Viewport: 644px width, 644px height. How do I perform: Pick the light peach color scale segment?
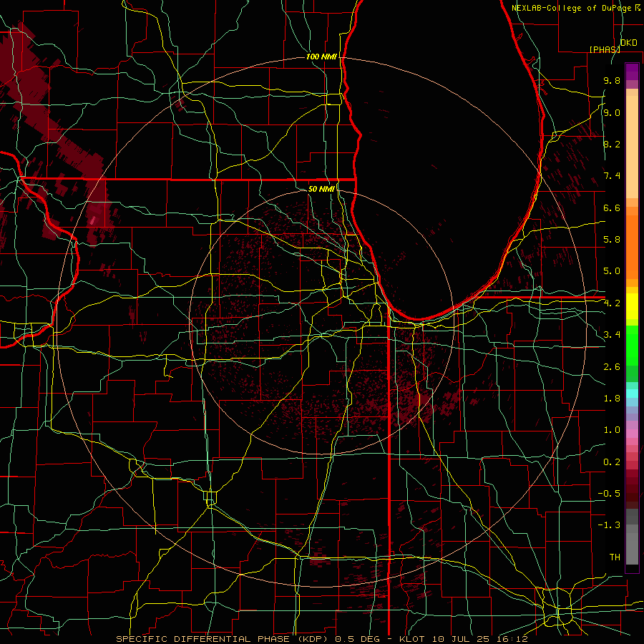click(632, 148)
